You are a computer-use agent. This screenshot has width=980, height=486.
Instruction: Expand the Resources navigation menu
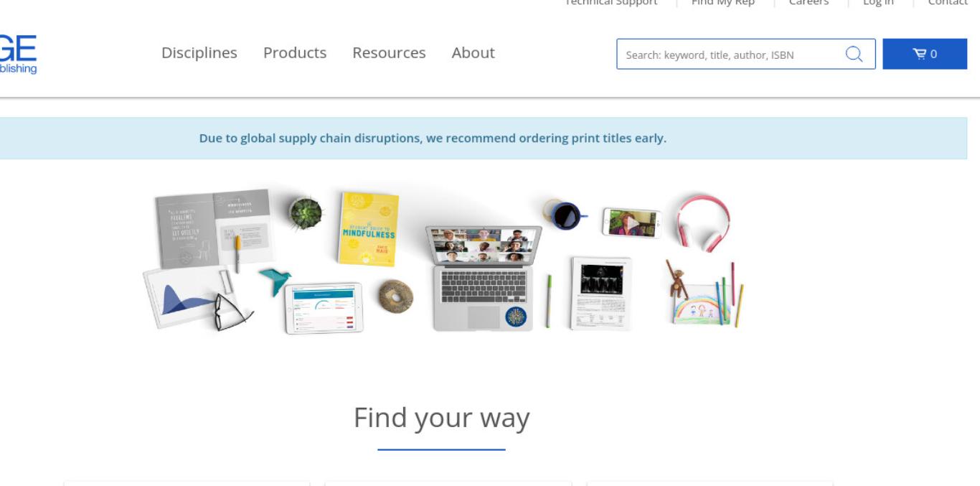point(389,53)
